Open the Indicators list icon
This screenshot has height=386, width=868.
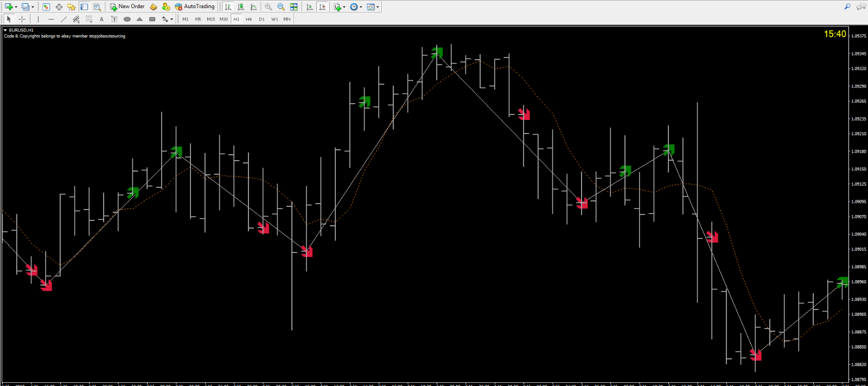(x=337, y=7)
